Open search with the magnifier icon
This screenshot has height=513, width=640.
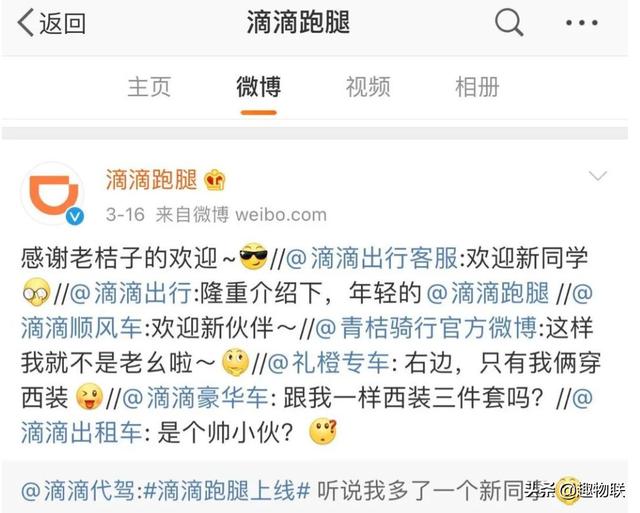(x=509, y=22)
